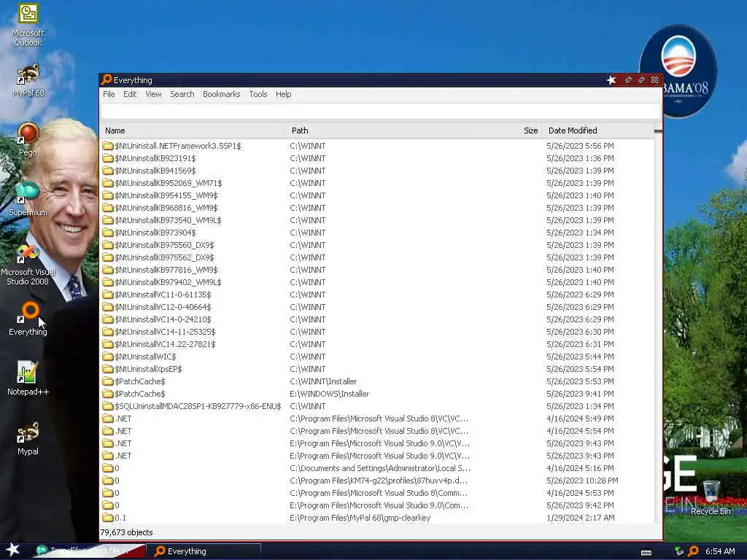Click date 1/29/2024 2:17 AM

point(580,517)
